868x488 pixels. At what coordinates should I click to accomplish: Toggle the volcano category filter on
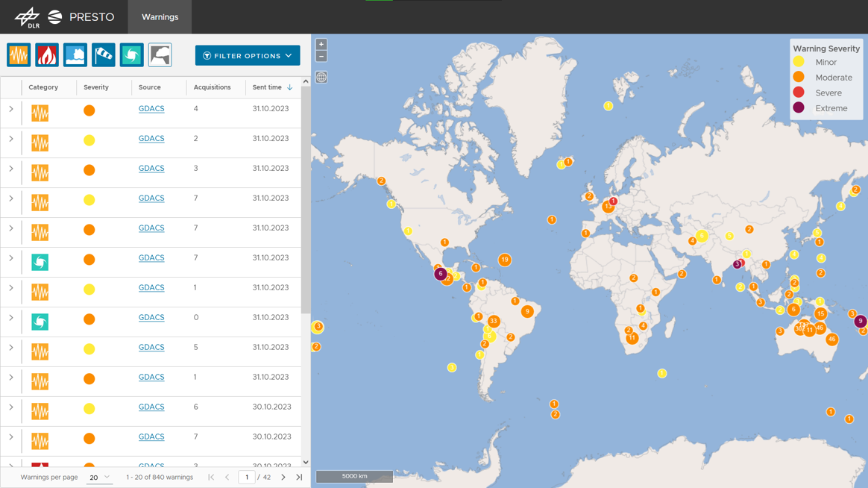pos(160,54)
